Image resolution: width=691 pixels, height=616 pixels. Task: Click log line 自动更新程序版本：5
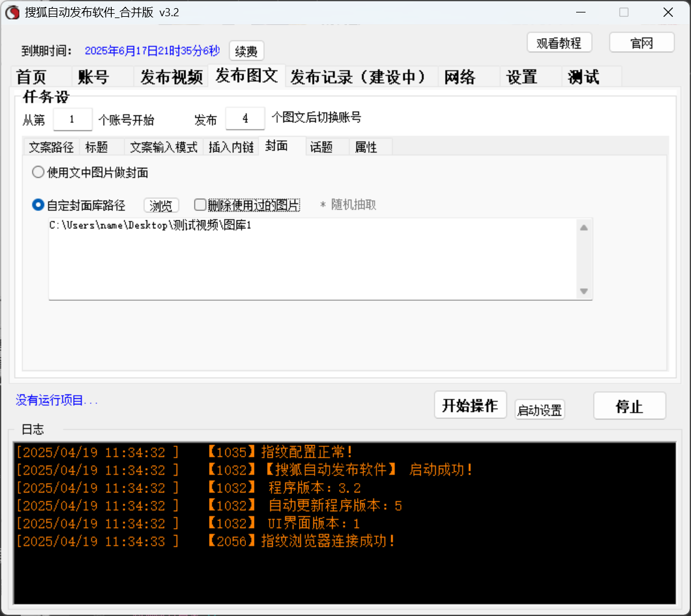335,506
